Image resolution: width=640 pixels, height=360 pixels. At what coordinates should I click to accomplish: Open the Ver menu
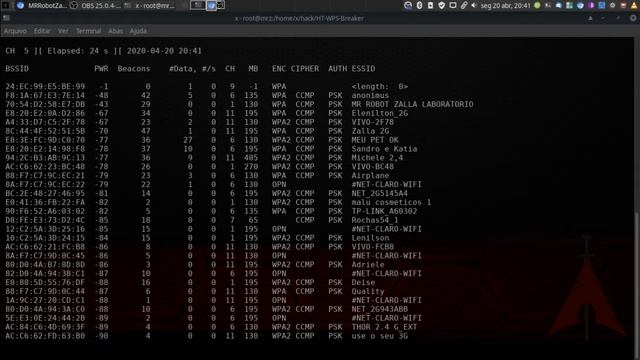[63, 31]
